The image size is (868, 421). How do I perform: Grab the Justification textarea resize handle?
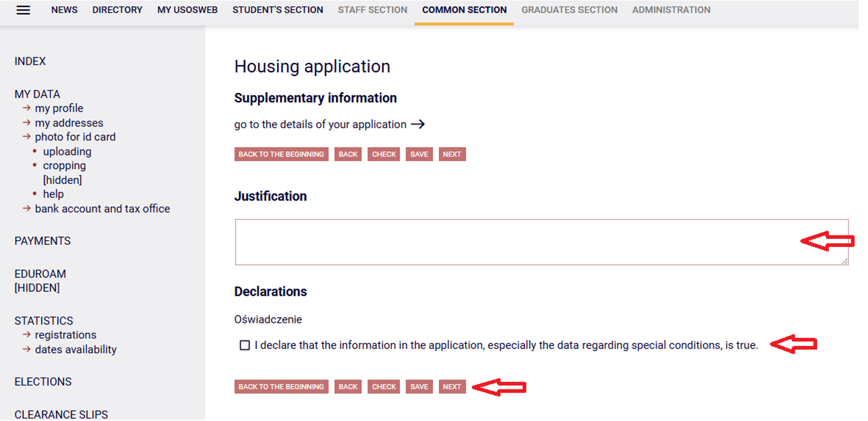pos(844,261)
